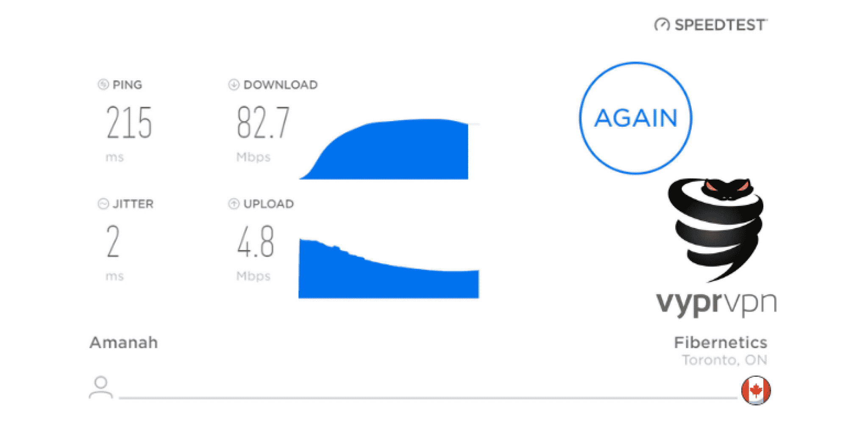Click the Speedtest gauge logo icon

click(x=662, y=25)
